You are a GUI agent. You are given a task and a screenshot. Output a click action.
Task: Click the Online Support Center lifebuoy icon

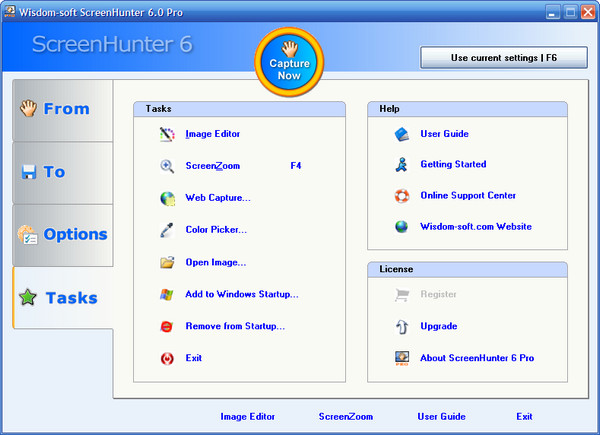point(401,195)
